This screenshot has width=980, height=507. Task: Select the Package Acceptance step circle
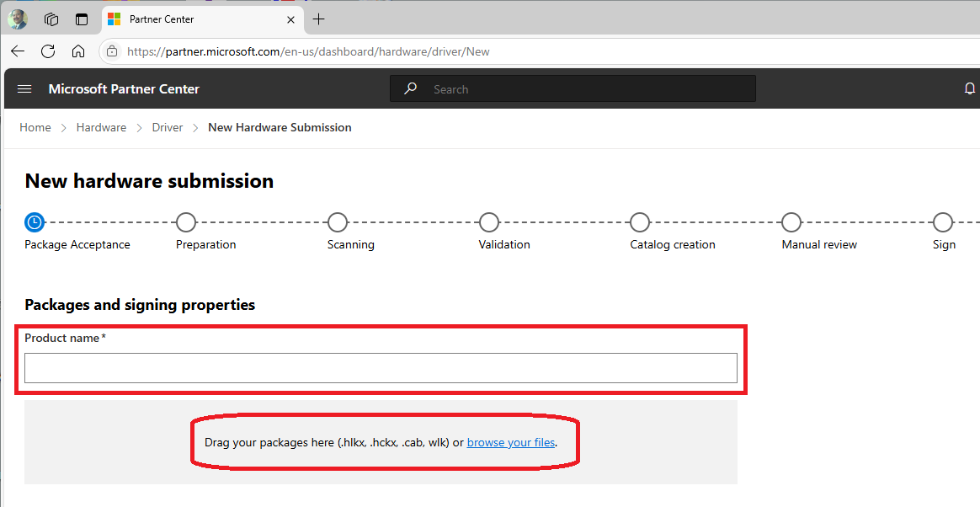pos(35,222)
